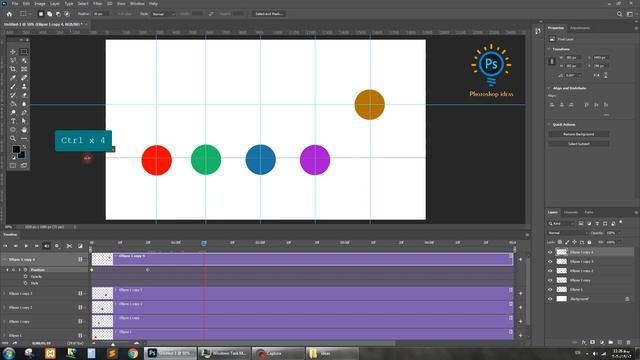This screenshot has width=640, height=360.
Task: Click the timeline zoom slider
Action: tap(113, 344)
